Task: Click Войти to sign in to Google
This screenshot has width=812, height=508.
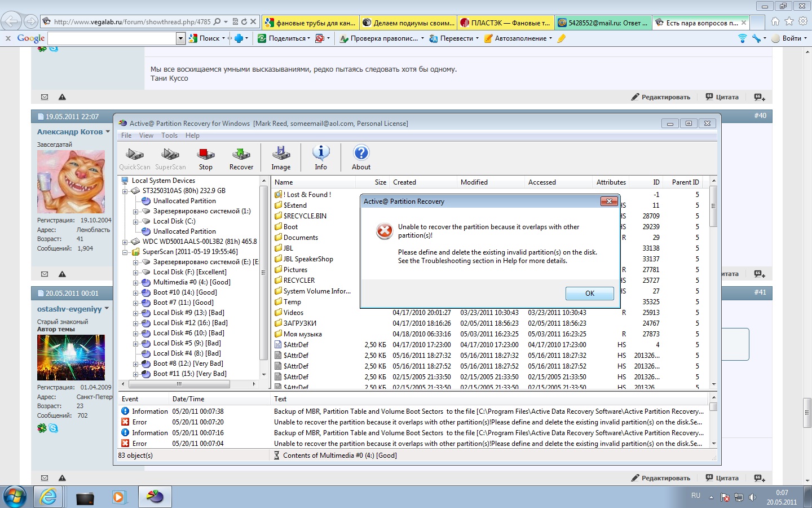Action: tap(788, 38)
